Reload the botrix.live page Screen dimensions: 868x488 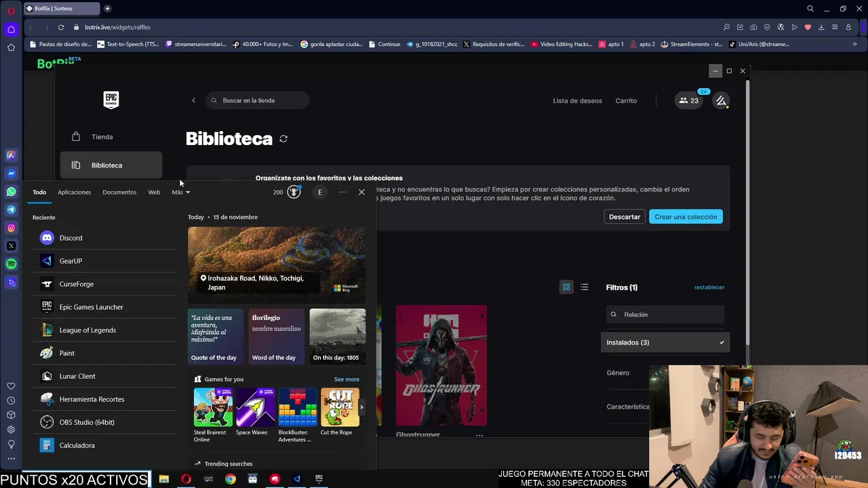coord(61,27)
